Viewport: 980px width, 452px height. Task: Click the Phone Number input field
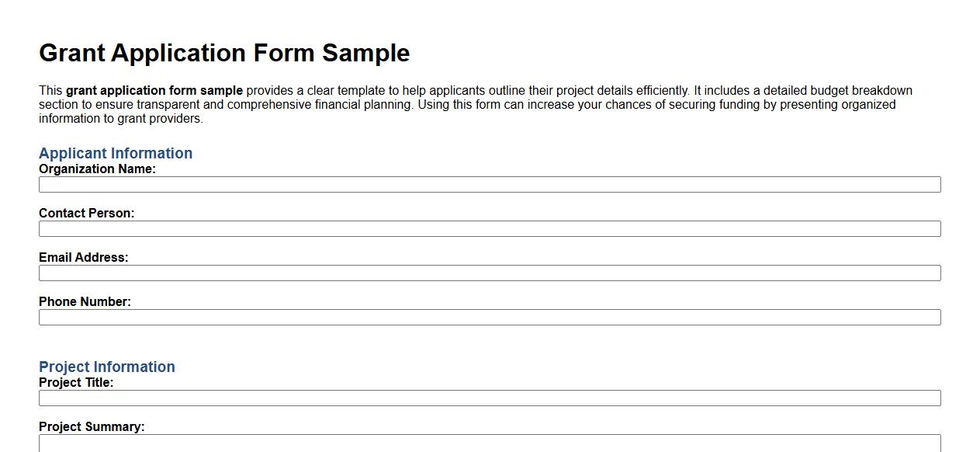[489, 317]
